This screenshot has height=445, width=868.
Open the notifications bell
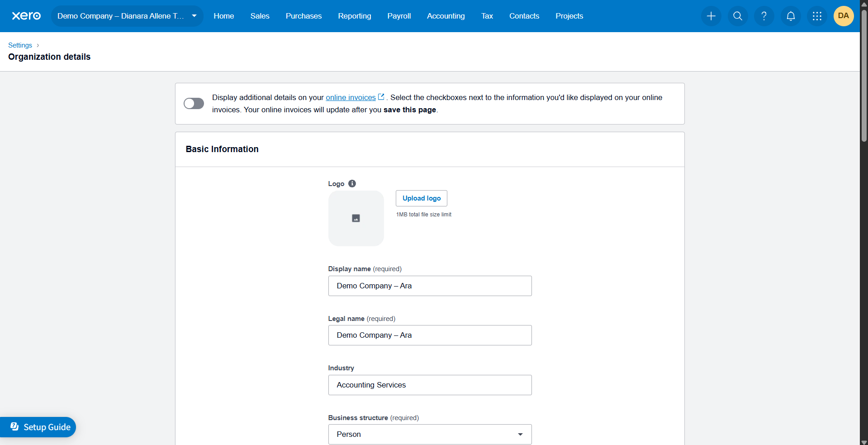click(x=791, y=16)
